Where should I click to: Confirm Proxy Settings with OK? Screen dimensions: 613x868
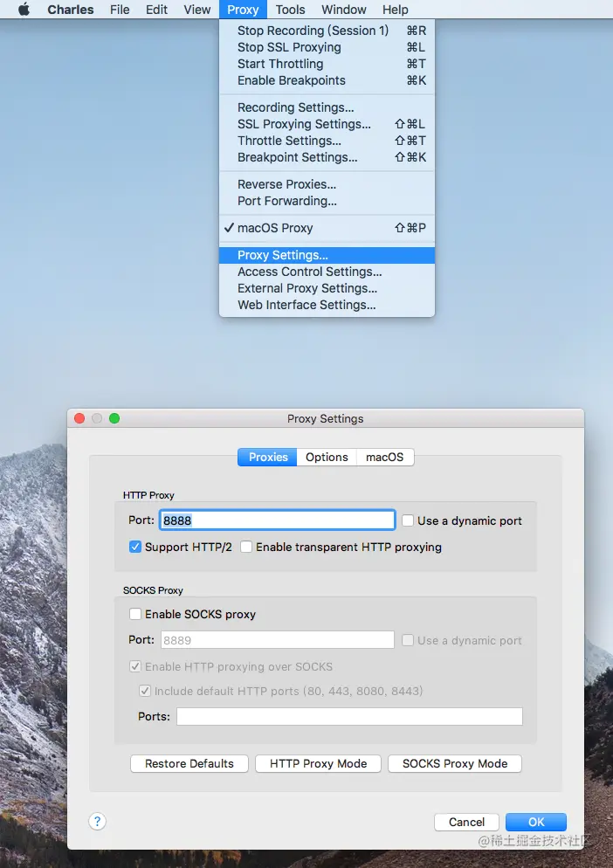point(536,822)
